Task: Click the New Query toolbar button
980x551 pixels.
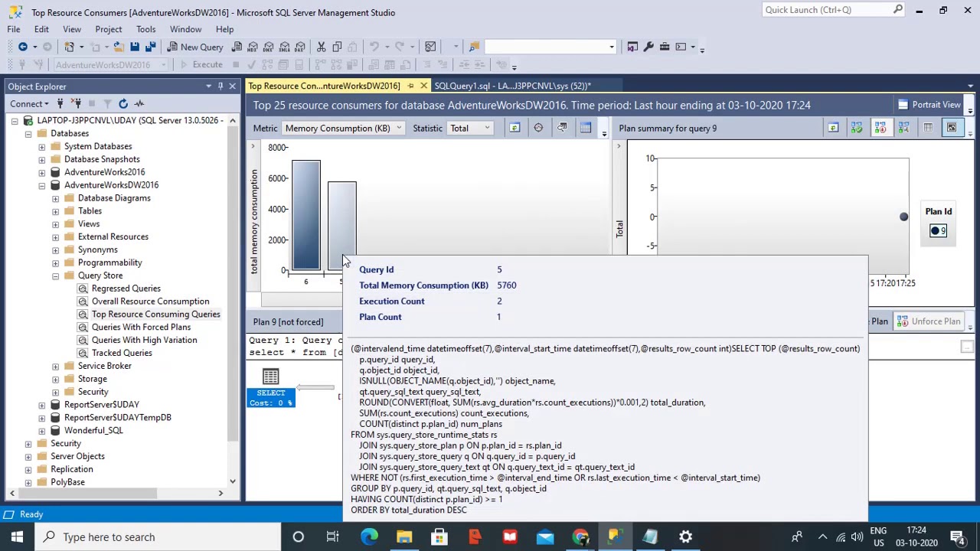Action: tap(195, 47)
